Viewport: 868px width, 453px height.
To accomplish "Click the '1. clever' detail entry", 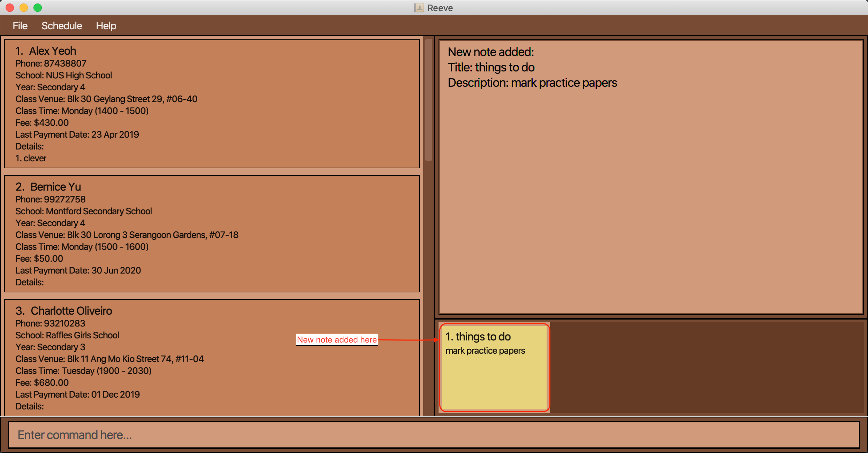I will pyautogui.click(x=31, y=158).
